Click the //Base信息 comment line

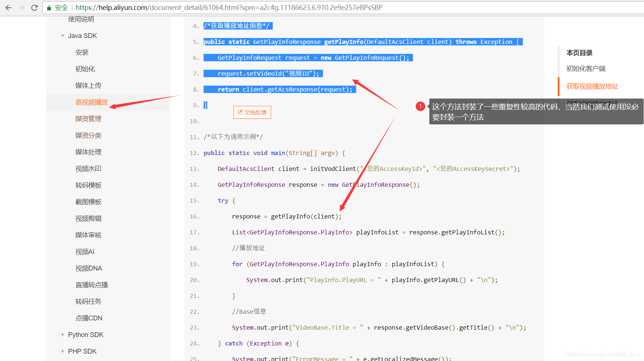[x=249, y=312]
